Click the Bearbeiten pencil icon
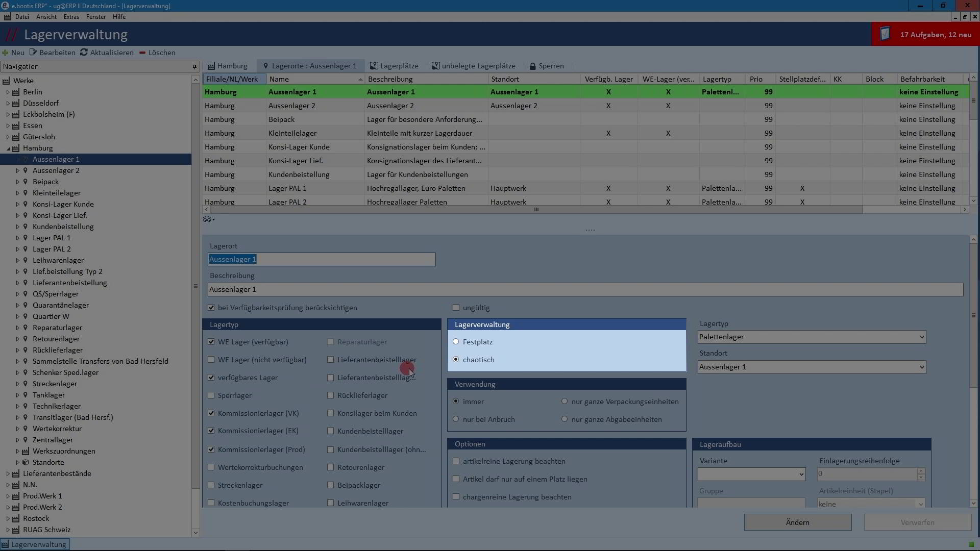 (33, 53)
